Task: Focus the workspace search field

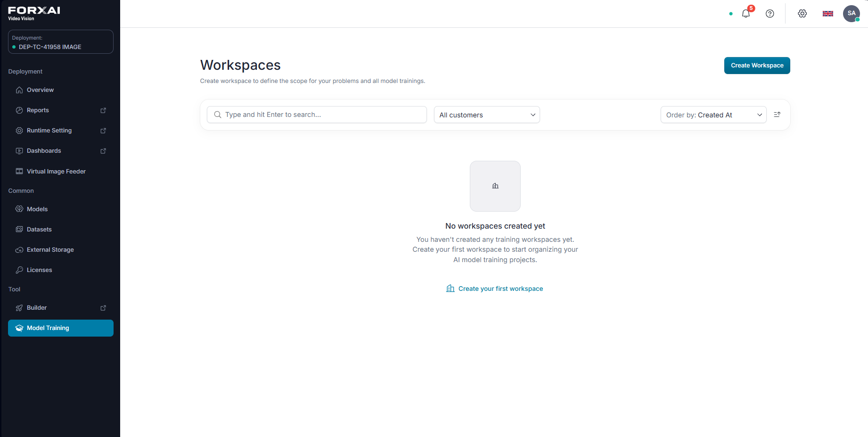Action: coord(317,115)
